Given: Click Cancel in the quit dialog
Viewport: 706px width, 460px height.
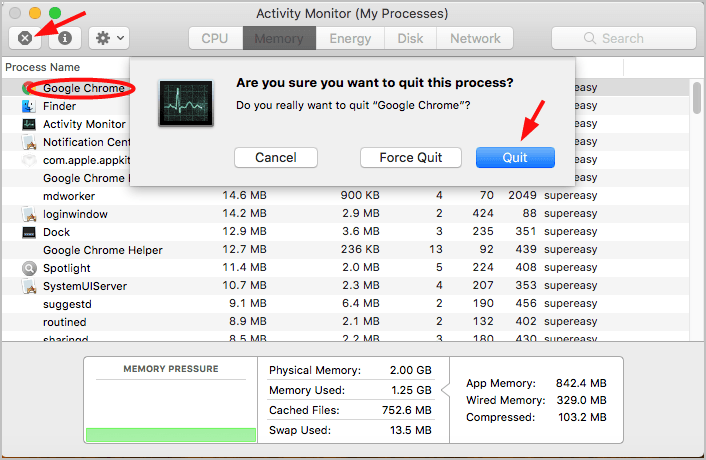Looking at the screenshot, I should [276, 158].
